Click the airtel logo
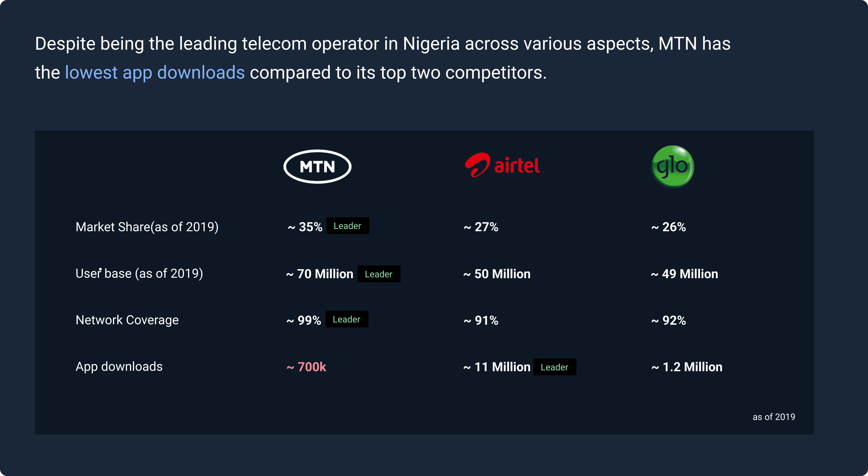The height and width of the screenshot is (476, 868). pos(502,165)
